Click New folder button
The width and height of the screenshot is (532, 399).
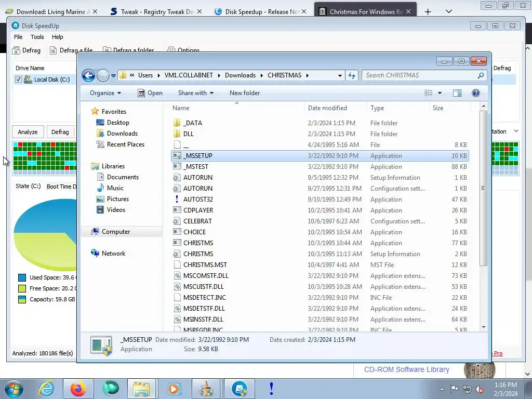point(245,93)
